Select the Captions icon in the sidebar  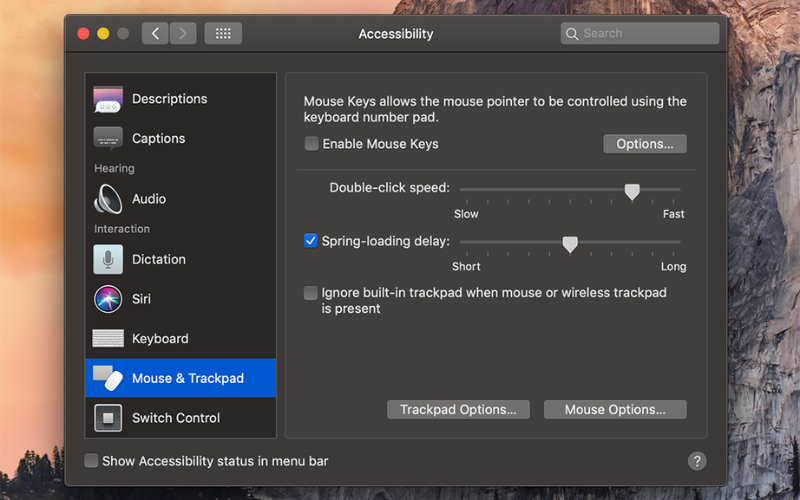[x=108, y=138]
